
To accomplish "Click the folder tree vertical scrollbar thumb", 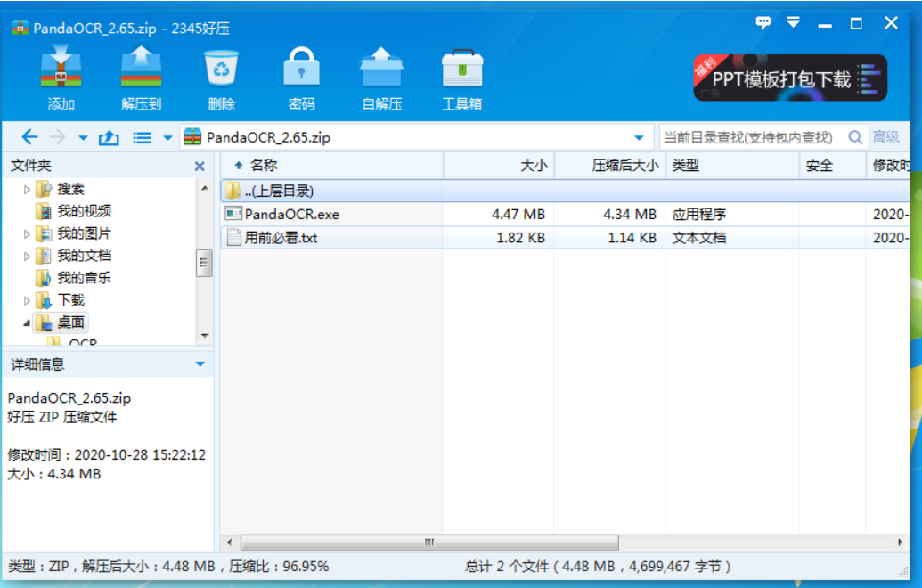I will click(x=204, y=263).
